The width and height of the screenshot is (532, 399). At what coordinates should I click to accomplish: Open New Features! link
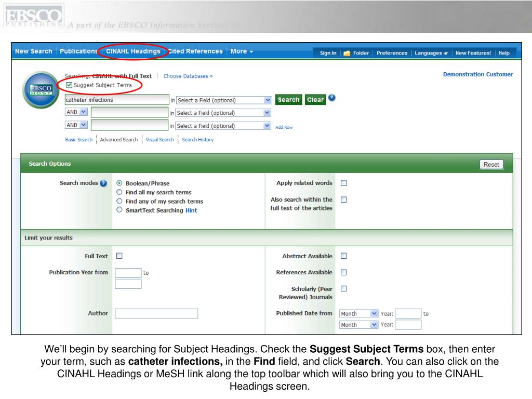[x=473, y=53]
